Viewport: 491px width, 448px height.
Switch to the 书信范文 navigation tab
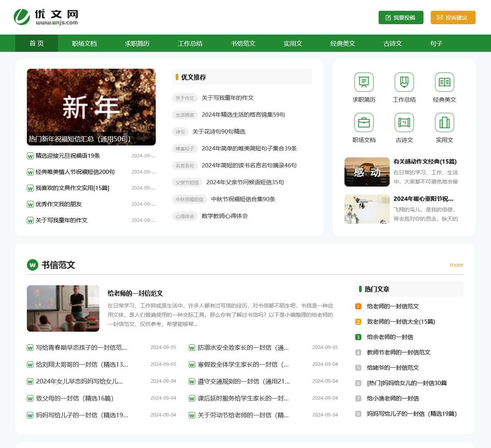(243, 43)
